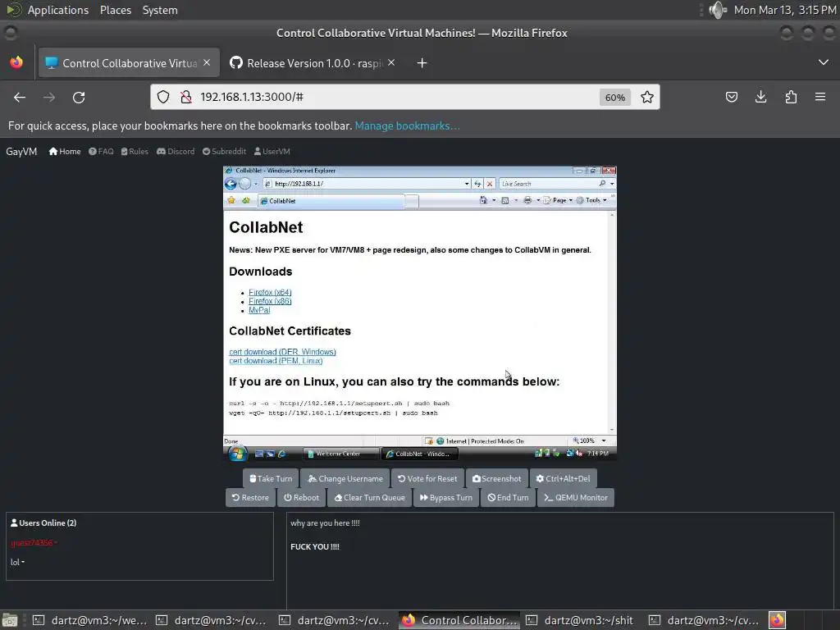Open Firefox hamburger application menu
The image size is (840, 630).
click(820, 97)
